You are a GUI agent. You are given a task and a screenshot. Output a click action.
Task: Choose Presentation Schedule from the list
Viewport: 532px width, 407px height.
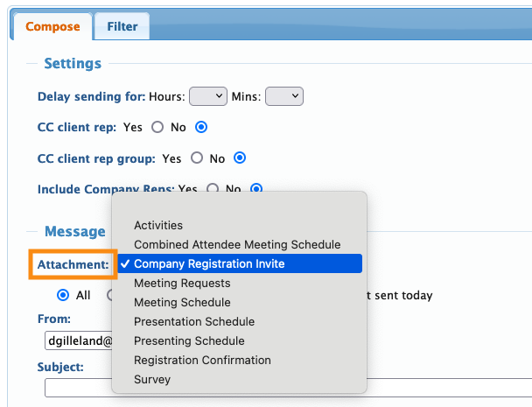click(194, 322)
